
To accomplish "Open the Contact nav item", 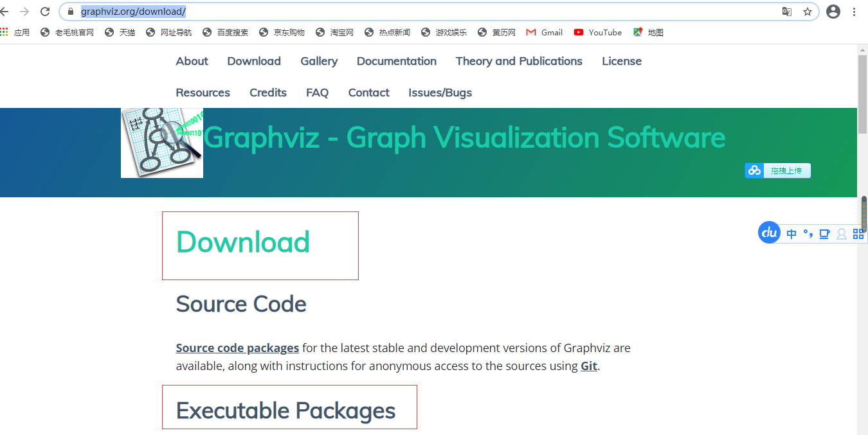I will pyautogui.click(x=369, y=93).
